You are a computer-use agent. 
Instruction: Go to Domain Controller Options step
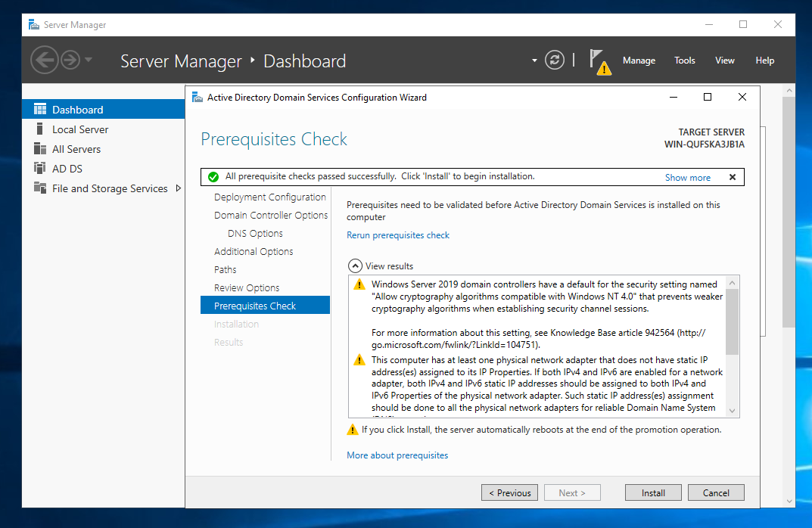271,216
